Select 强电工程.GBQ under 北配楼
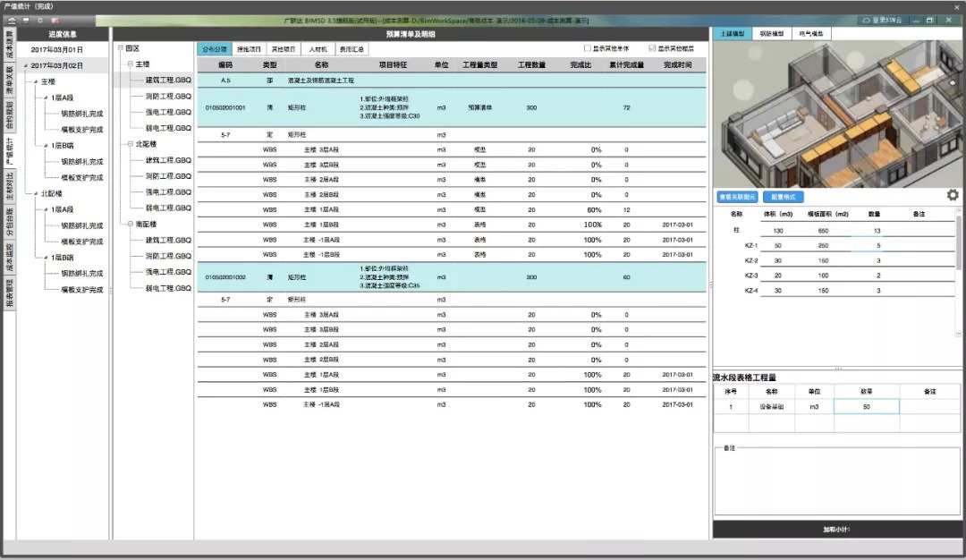 coord(168,192)
